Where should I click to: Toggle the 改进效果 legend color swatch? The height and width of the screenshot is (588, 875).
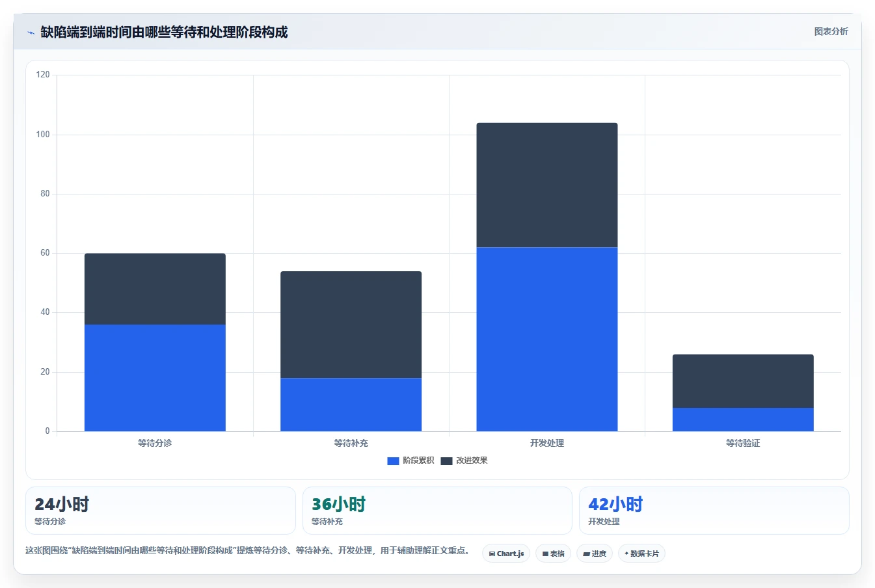(446, 461)
